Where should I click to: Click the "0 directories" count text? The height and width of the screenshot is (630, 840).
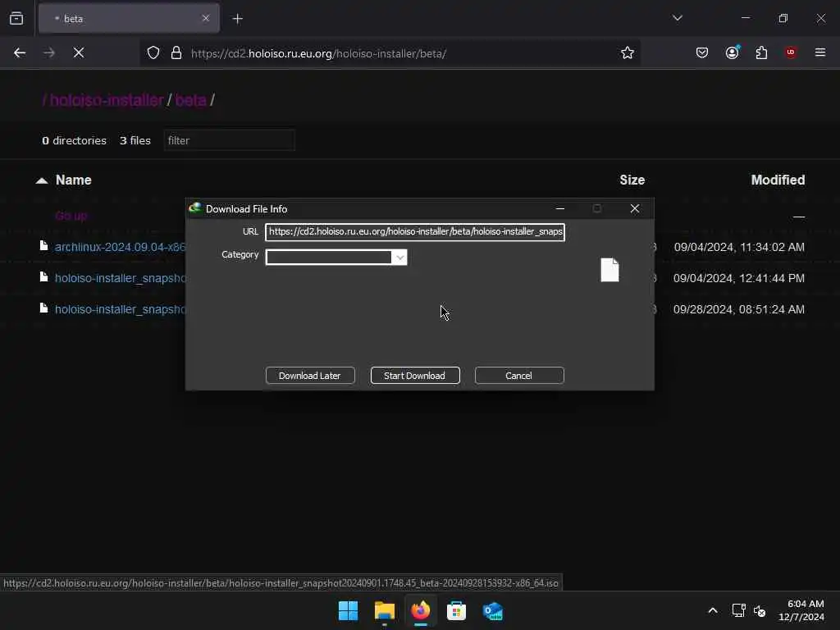[x=74, y=140]
